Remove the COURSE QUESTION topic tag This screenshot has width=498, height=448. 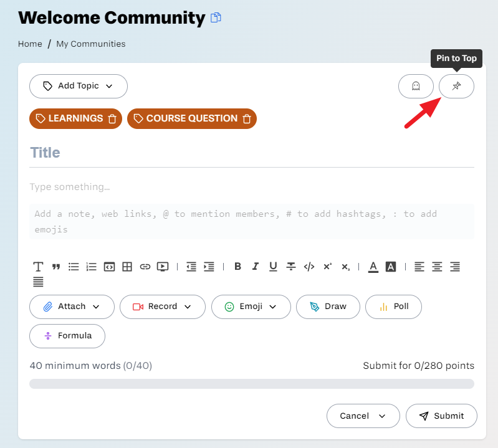[247, 119]
